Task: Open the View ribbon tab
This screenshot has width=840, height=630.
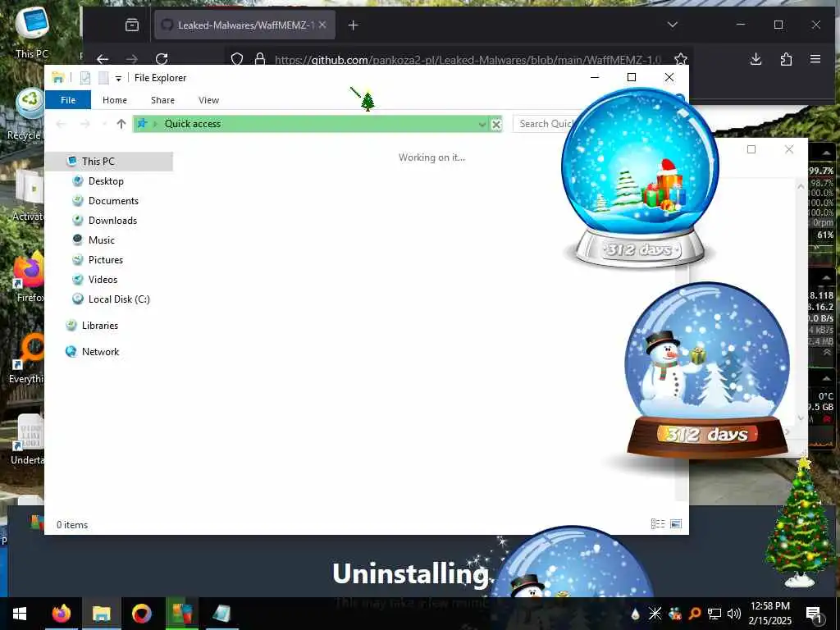Action: (x=208, y=100)
